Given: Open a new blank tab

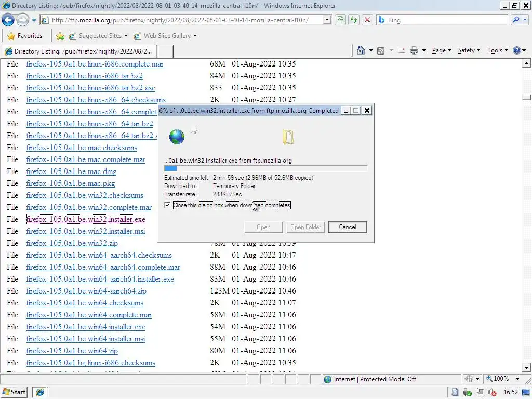Looking at the screenshot, I should [x=165, y=51].
